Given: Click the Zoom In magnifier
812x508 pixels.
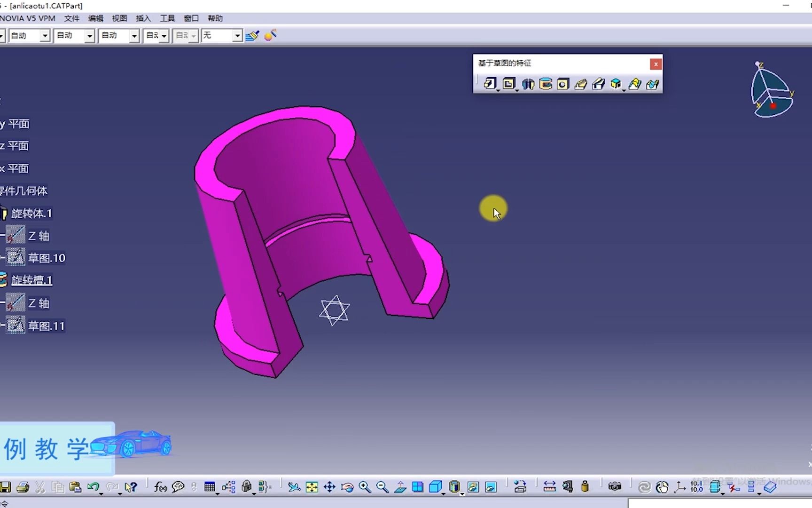Looking at the screenshot, I should 365,487.
